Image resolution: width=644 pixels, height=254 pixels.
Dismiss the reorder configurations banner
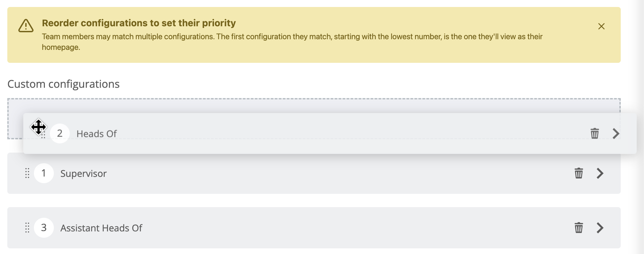601,26
